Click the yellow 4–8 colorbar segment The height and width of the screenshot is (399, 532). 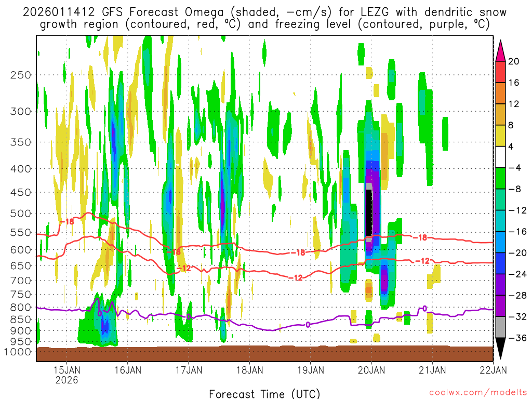[500, 136]
